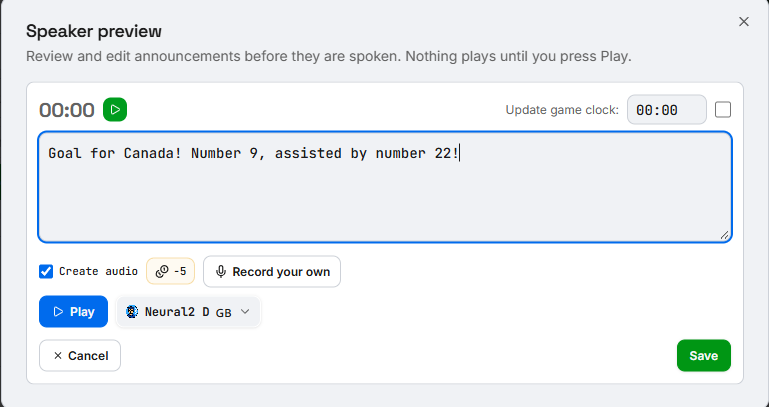Click the microphone icon in Record your own
Image resolution: width=769 pixels, height=407 pixels.
click(221, 272)
